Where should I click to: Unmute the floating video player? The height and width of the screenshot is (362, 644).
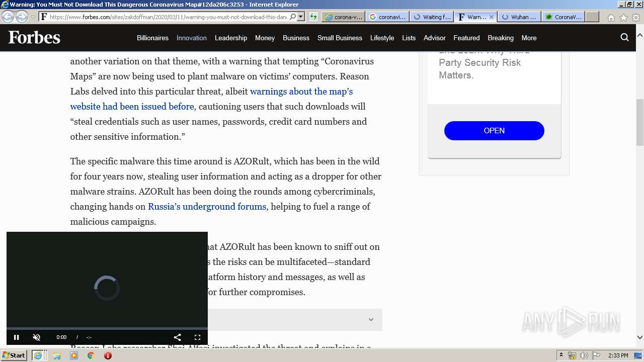click(36, 337)
